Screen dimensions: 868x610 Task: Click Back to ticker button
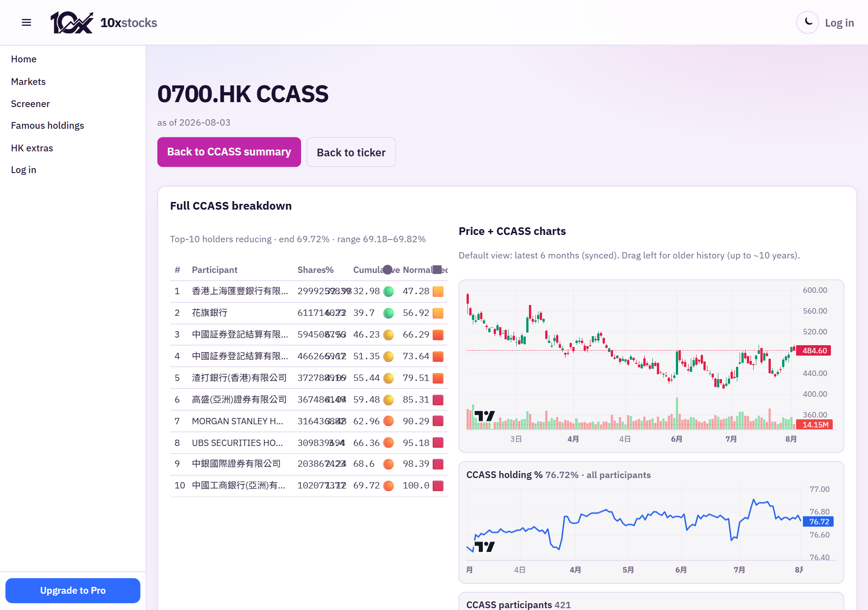(x=351, y=152)
